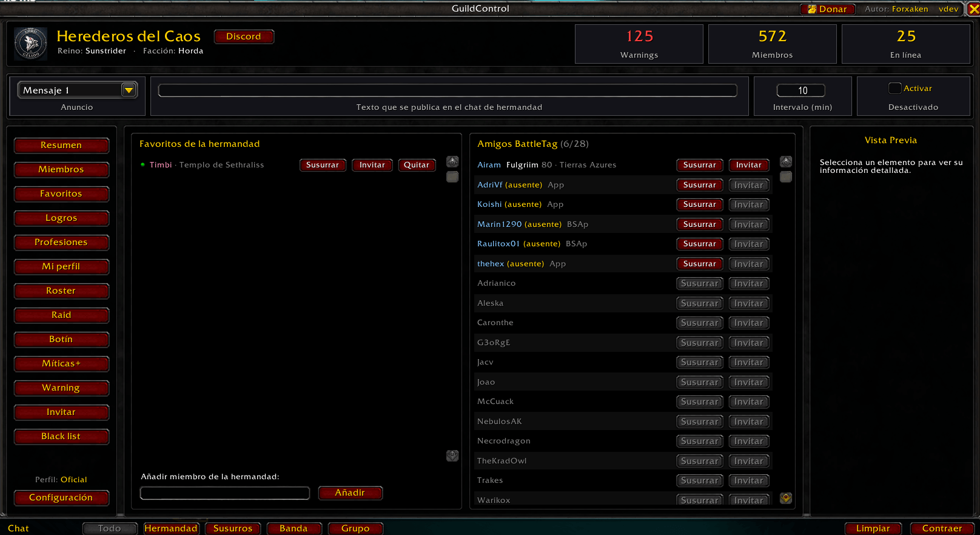980x535 pixels.
Task: Select the Grupo chat tab
Action: tap(355, 528)
